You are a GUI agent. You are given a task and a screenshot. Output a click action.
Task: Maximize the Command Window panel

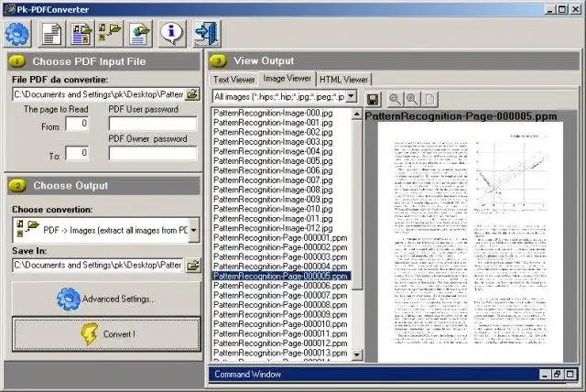pyautogui.click(x=570, y=374)
